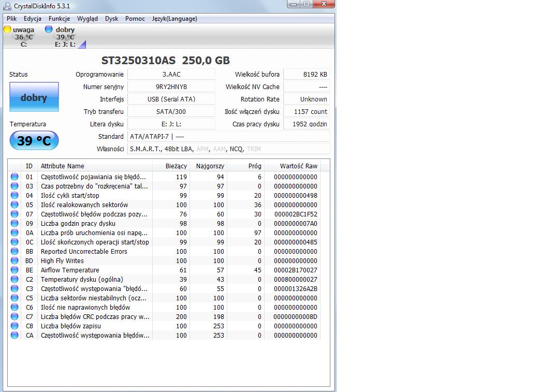Click the power-on count field 1157 count
This screenshot has height=392, width=538.
click(x=307, y=111)
